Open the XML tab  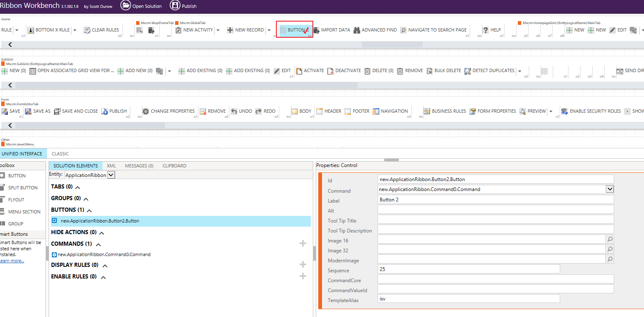pos(111,166)
